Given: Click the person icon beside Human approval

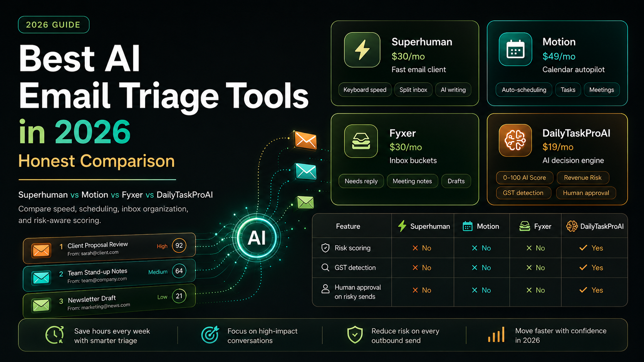Looking at the screenshot, I should pos(325,289).
